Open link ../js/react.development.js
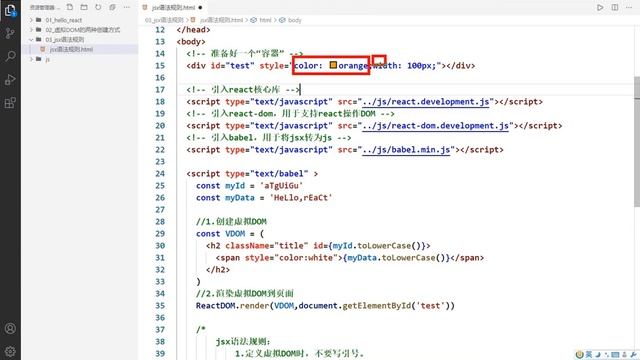The image size is (640, 360). tap(426, 102)
